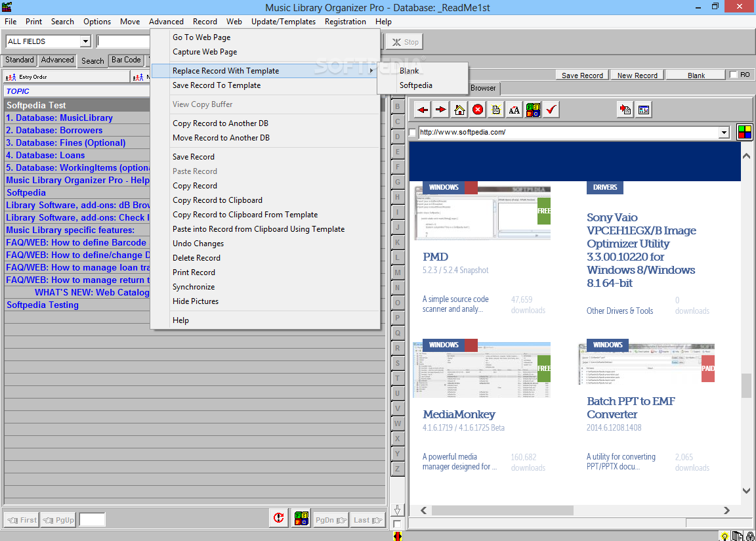Select the Softpedia template in submenu
Viewport: 756px width, 541px height.
(x=415, y=85)
